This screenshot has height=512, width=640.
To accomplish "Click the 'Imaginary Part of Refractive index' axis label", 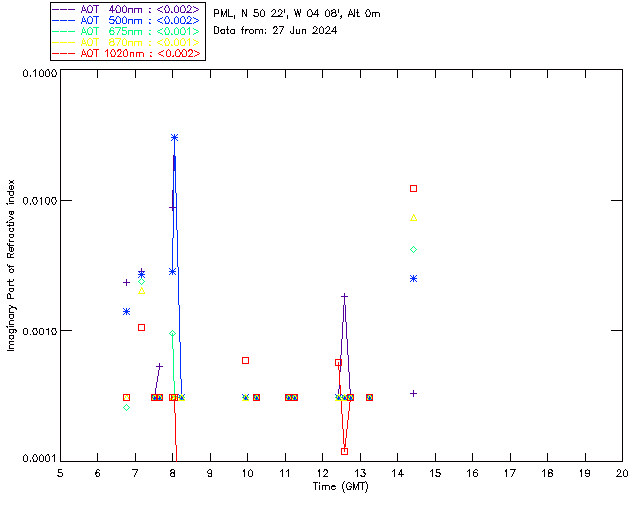I will (11, 265).
